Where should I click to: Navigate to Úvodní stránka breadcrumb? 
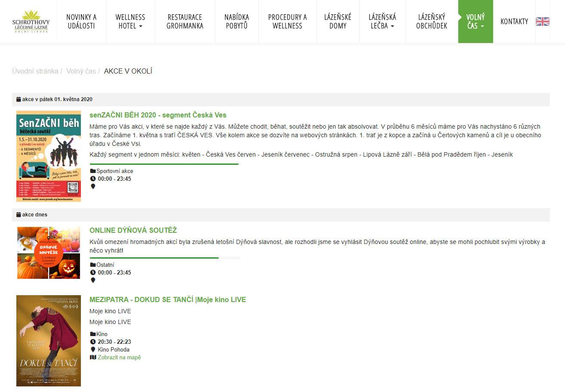click(x=35, y=71)
